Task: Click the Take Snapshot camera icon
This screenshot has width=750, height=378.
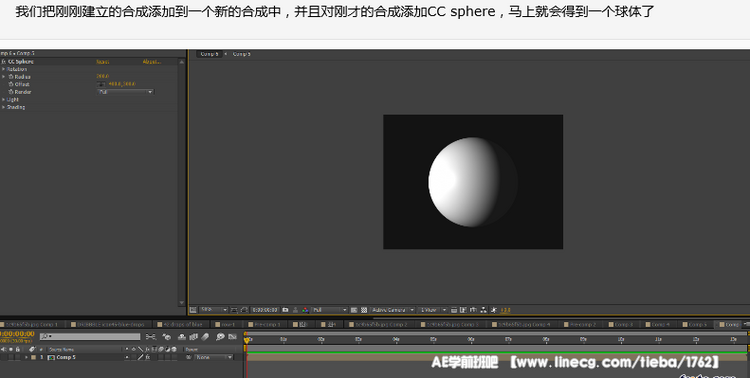Action: (285, 310)
